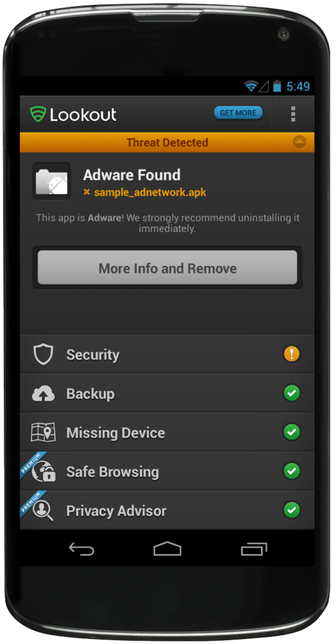The width and height of the screenshot is (336, 644).
Task: Tap the green Safe Browsing checkmark
Action: click(x=291, y=471)
